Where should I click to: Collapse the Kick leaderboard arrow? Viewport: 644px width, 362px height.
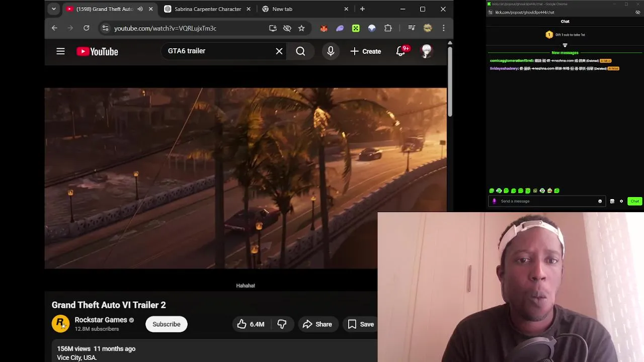(x=565, y=45)
